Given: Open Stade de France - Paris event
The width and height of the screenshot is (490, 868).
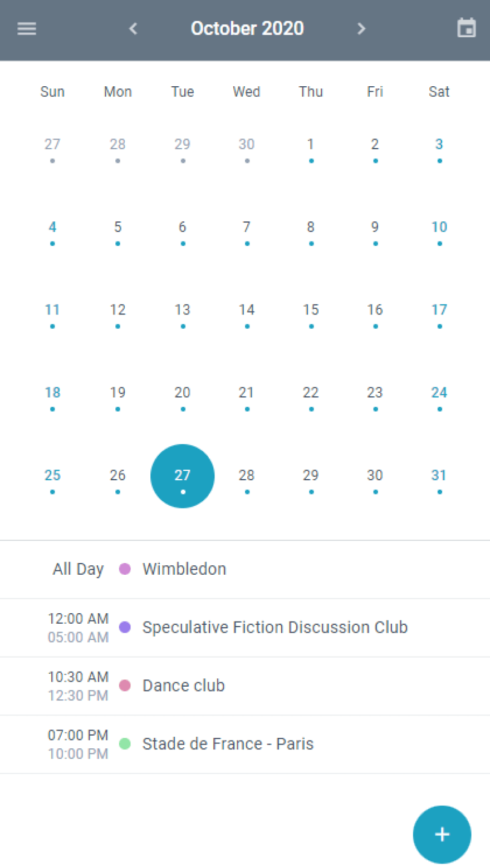Looking at the screenshot, I should tap(228, 744).
